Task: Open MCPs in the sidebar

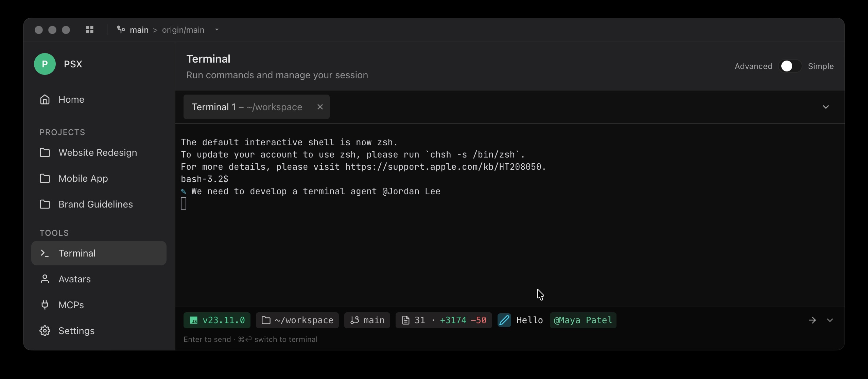Action: tap(71, 305)
